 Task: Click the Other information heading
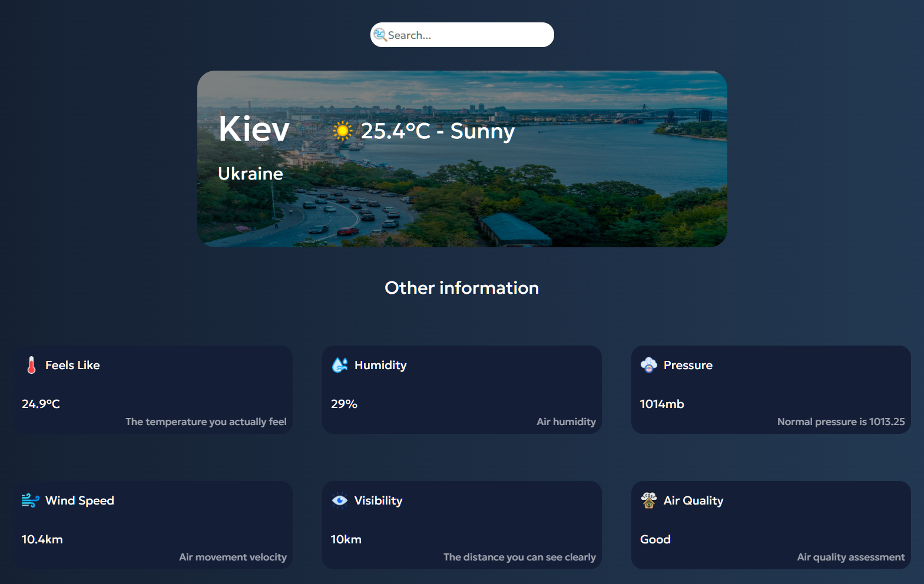[462, 288]
